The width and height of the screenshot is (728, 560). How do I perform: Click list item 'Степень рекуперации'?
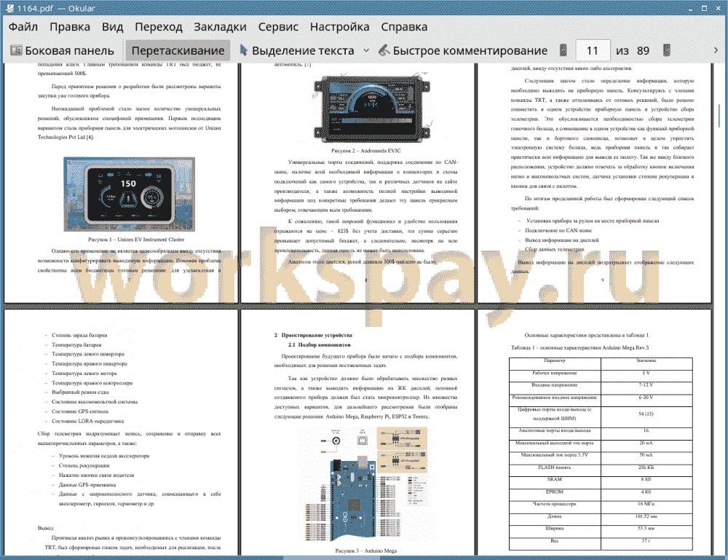(84, 465)
